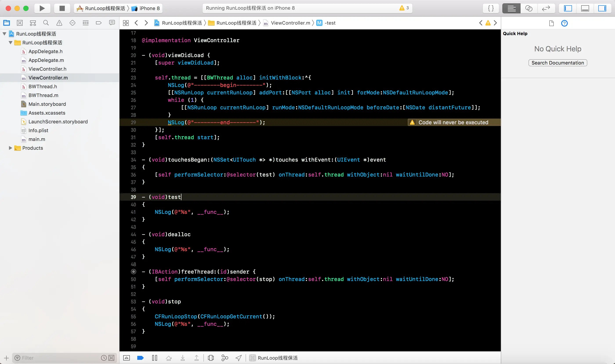Click the Run (play) button
The image size is (615, 364).
pos(42,8)
